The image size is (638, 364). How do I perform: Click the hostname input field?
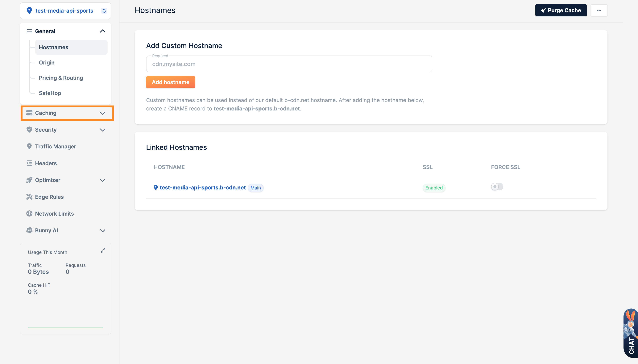289,64
